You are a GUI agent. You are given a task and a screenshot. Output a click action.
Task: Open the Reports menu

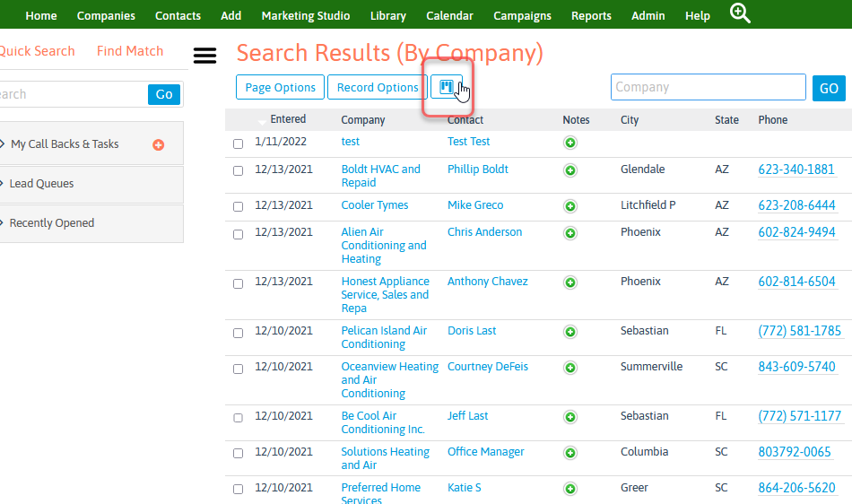click(591, 16)
